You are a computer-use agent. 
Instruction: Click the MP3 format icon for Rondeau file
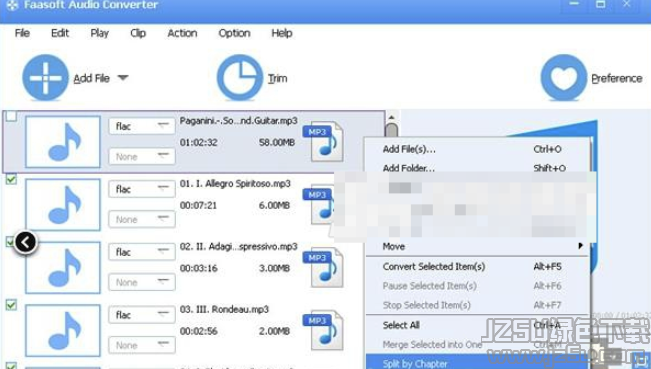point(323,330)
